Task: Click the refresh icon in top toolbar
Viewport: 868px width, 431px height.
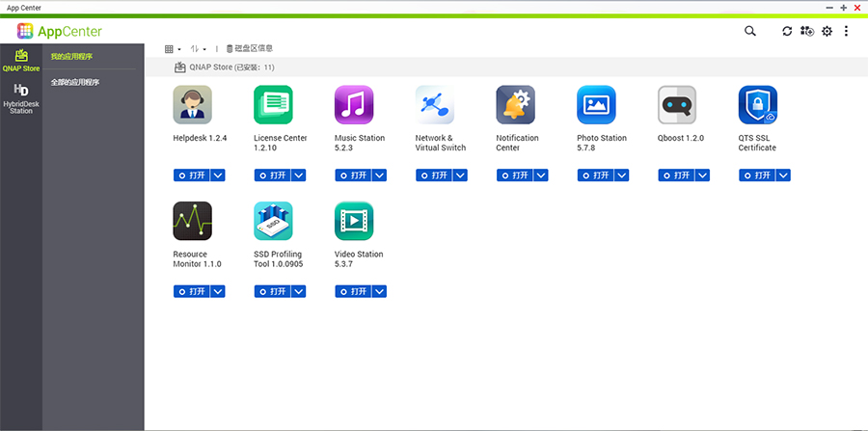Action: (x=787, y=32)
